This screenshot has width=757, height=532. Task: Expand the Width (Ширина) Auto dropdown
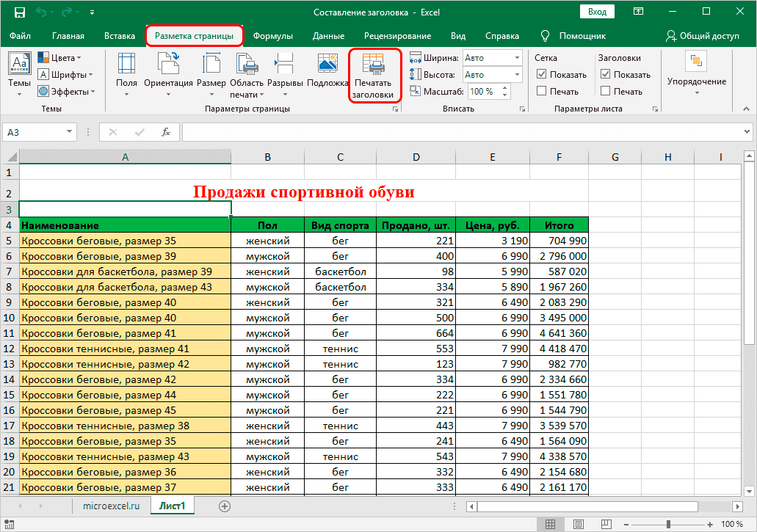[x=517, y=58]
